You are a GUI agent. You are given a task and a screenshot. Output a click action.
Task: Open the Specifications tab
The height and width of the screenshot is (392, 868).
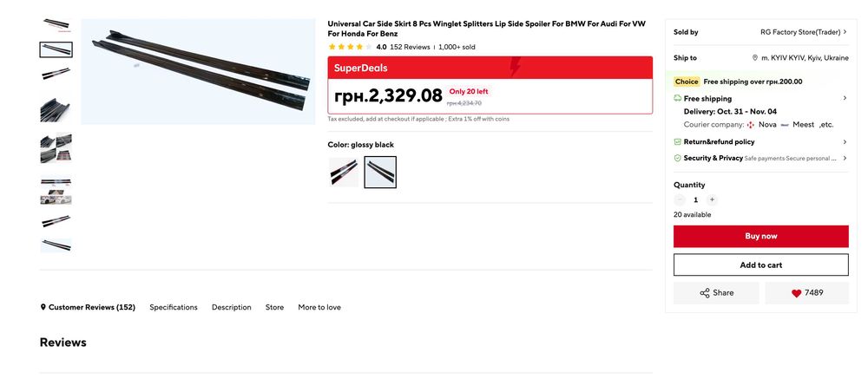(174, 307)
